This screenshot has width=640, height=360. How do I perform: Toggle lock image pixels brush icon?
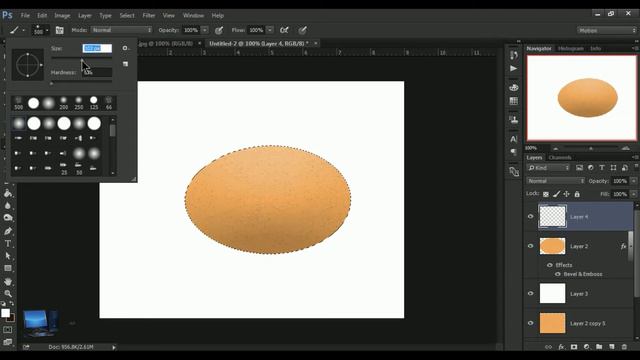coord(556,194)
